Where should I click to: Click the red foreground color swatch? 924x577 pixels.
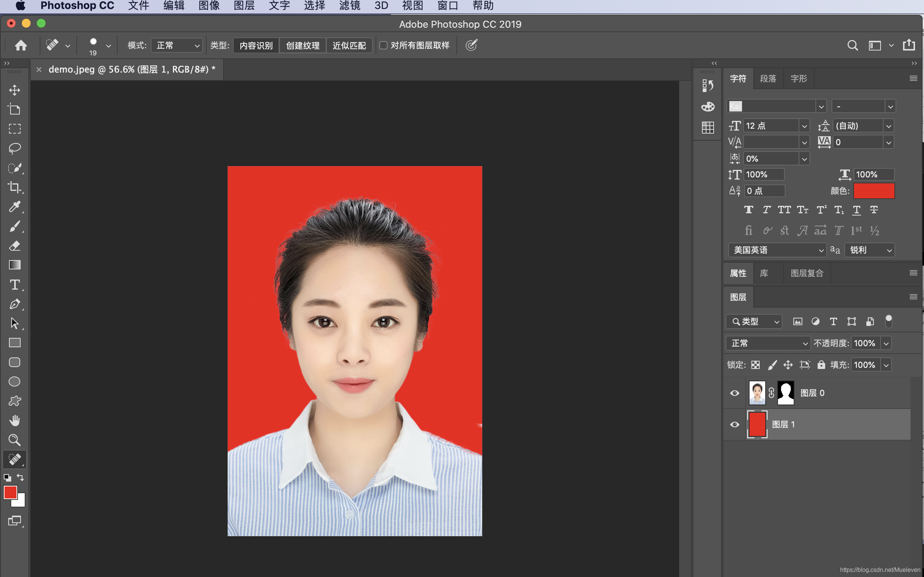tap(10, 493)
